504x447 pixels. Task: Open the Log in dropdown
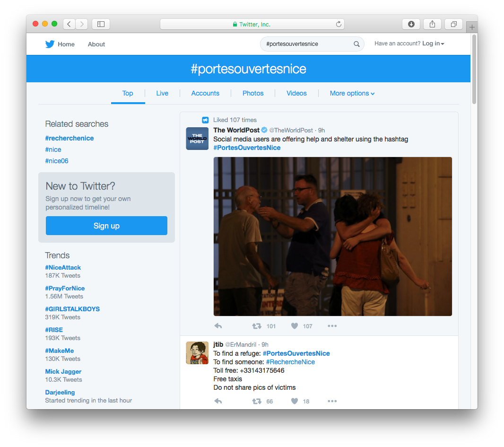coord(433,44)
